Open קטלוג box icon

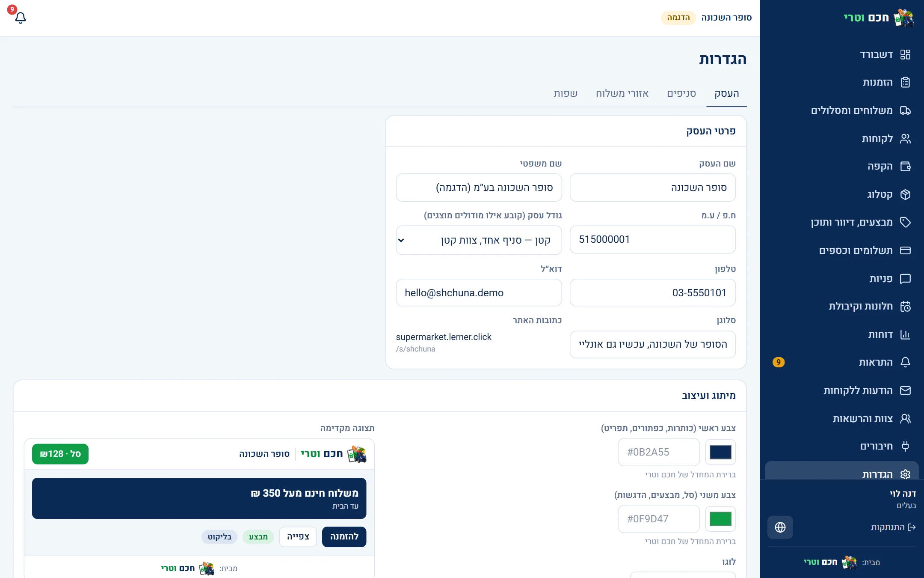[x=905, y=194]
